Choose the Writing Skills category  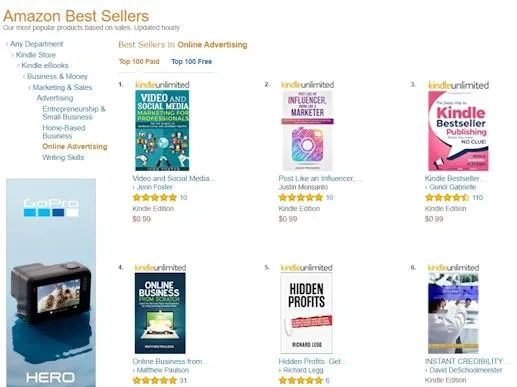pyautogui.click(x=63, y=157)
